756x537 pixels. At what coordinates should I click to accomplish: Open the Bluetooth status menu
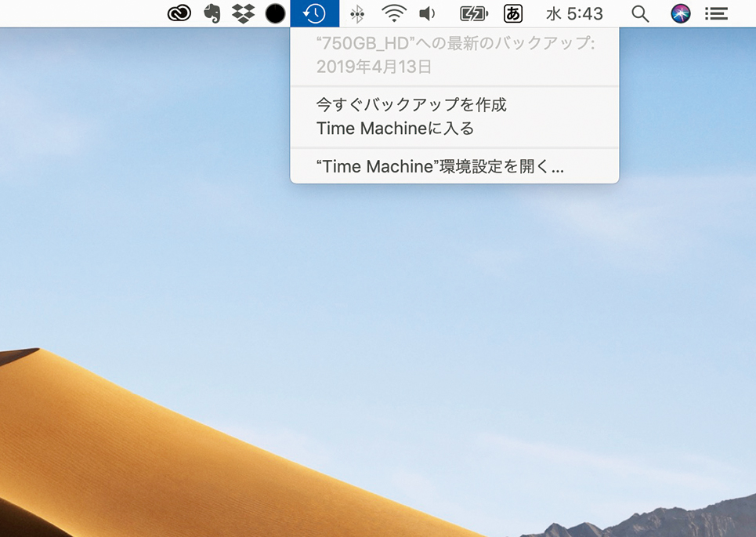tap(357, 13)
